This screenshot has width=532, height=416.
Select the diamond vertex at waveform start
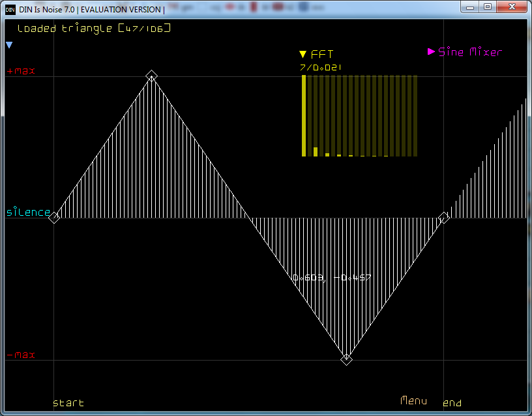click(x=54, y=218)
